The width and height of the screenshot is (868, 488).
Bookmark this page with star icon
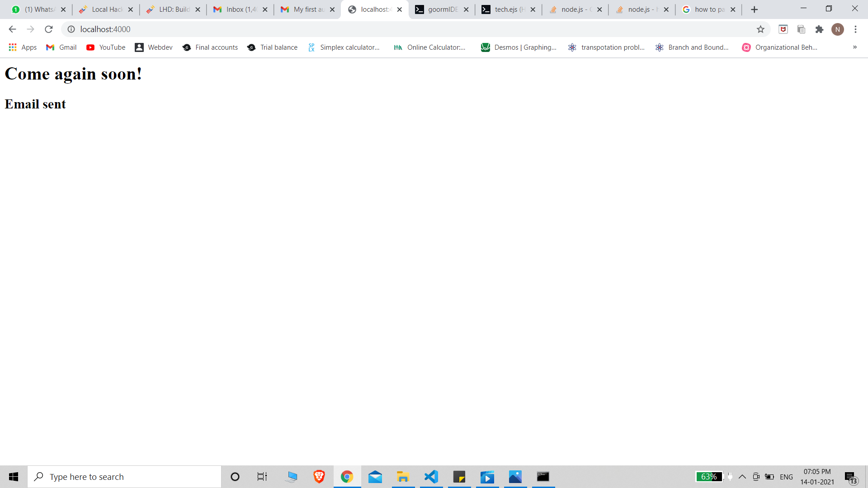[x=760, y=29]
